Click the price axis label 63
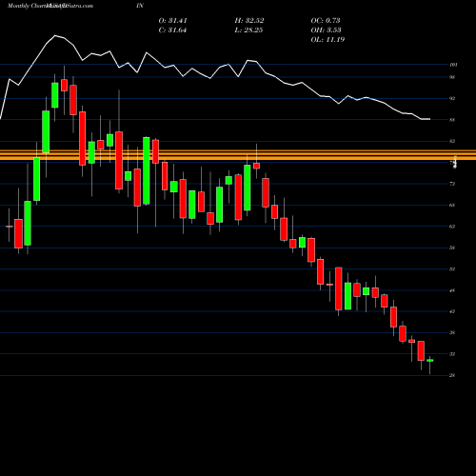This screenshot has width=476, height=476. coord(452,227)
